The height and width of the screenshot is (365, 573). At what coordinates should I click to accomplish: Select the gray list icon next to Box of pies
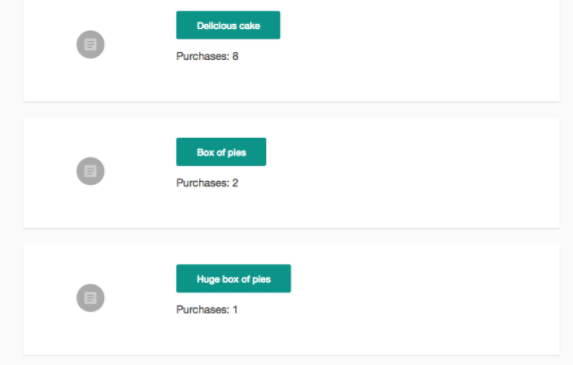point(90,171)
